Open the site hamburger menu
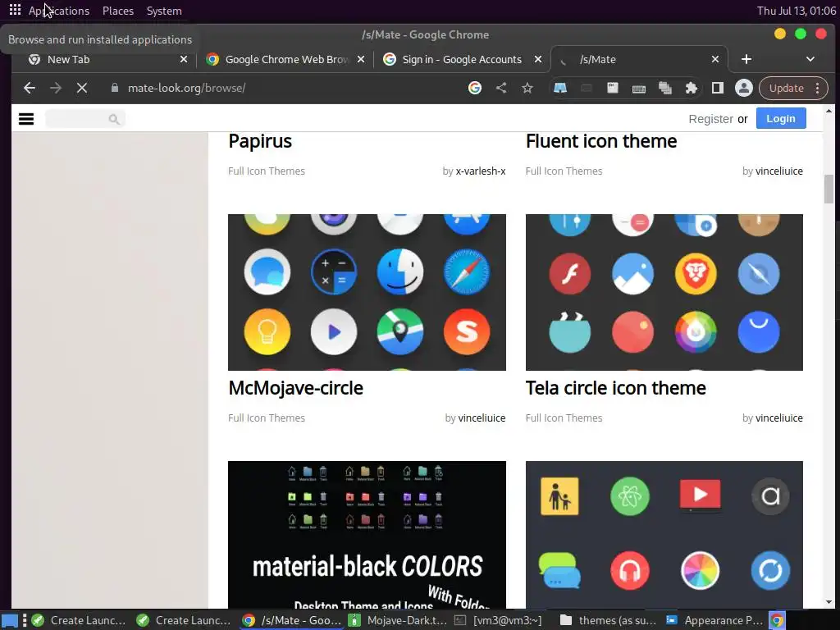840x630 pixels. (26, 119)
